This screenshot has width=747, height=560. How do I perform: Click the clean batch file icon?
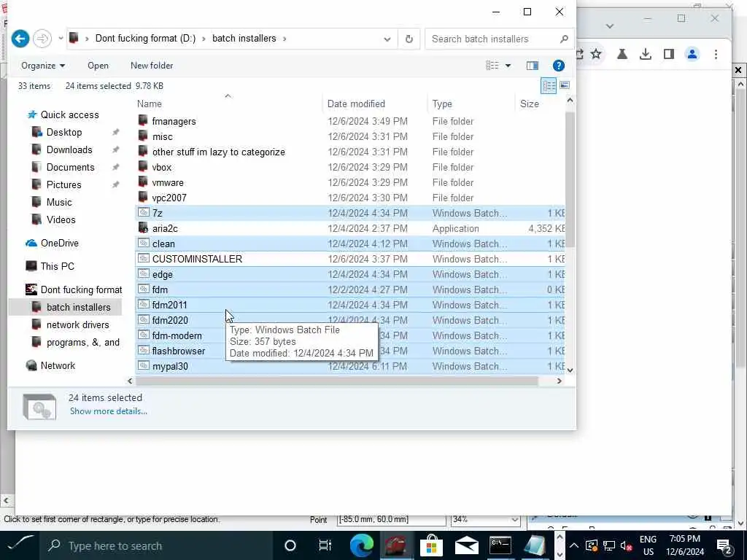pyautogui.click(x=144, y=243)
